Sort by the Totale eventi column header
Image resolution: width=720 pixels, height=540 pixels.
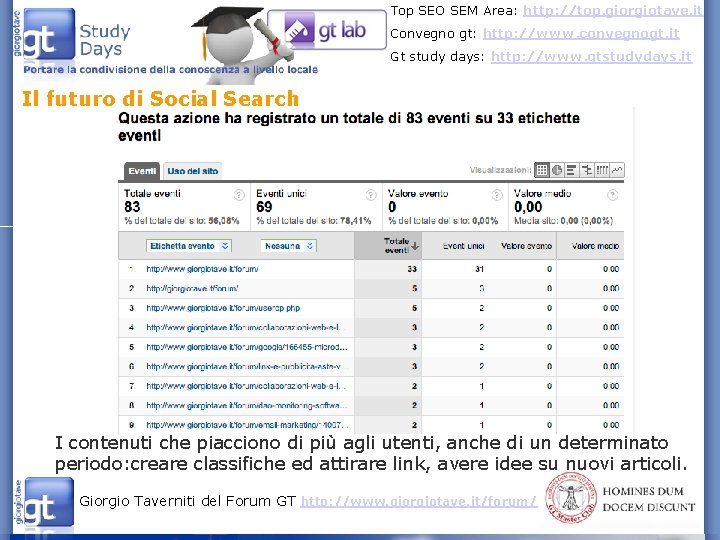(x=388, y=246)
